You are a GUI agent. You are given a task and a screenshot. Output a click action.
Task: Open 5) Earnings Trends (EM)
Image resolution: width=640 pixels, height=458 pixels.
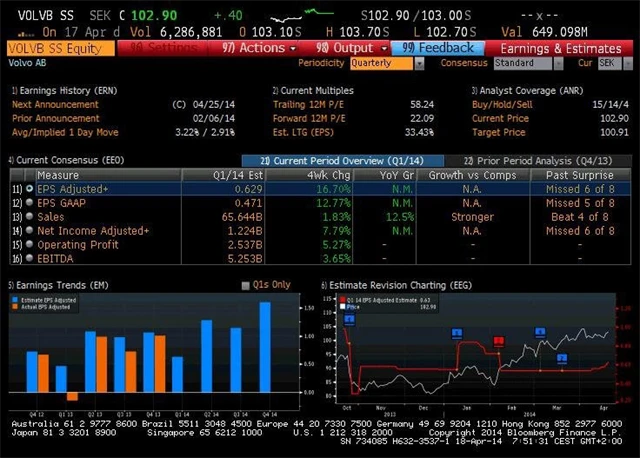pos(58,285)
